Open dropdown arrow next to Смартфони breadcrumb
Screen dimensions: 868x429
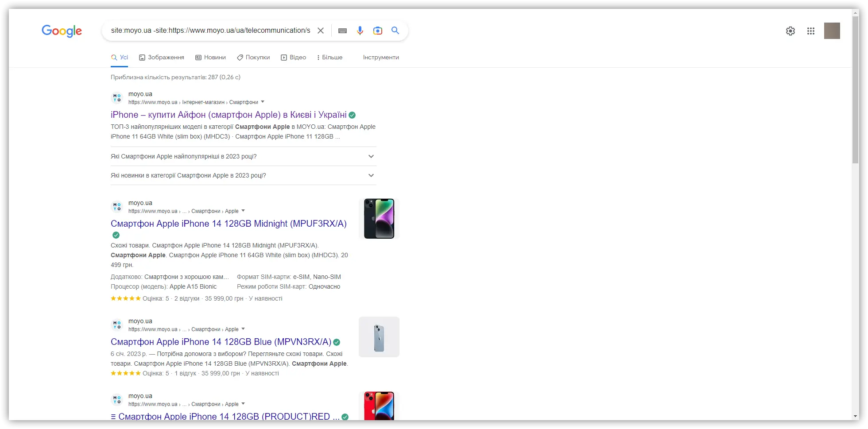coord(263,102)
